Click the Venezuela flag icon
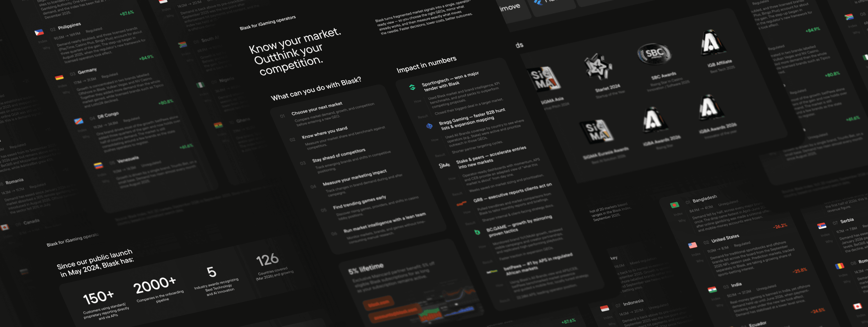868x327 pixels. point(98,165)
